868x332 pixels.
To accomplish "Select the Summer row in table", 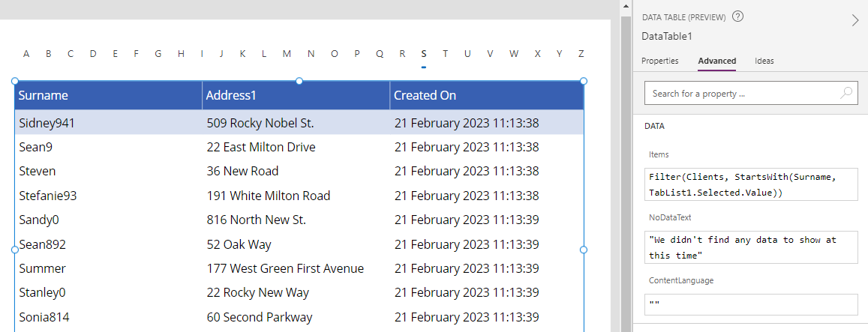I will coord(42,268).
